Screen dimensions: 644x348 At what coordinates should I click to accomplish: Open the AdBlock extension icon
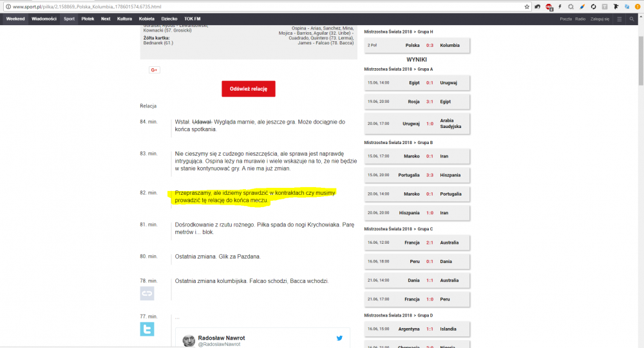coord(549,6)
